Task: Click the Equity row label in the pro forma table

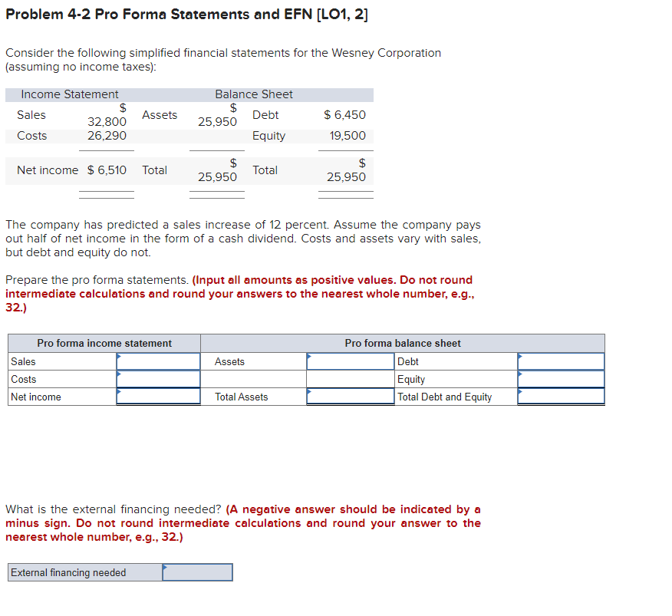Action: click(x=413, y=379)
